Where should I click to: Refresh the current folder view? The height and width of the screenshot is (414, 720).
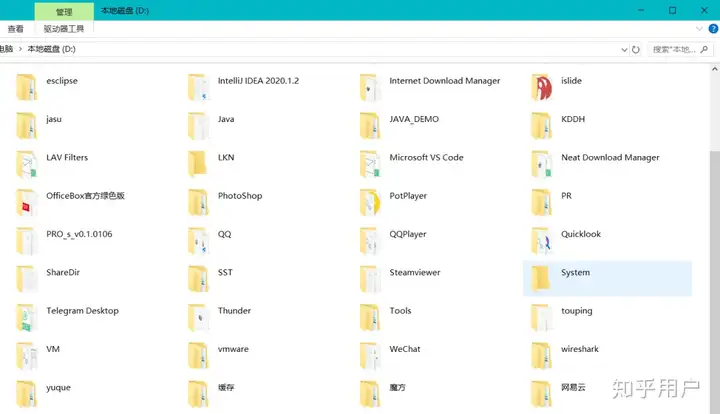(x=636, y=50)
